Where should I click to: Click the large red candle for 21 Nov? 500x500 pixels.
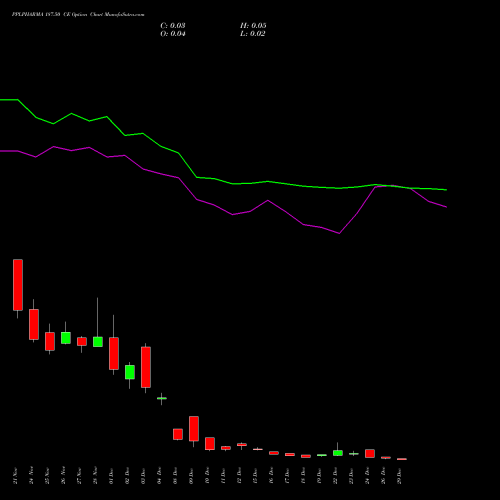tap(18, 285)
